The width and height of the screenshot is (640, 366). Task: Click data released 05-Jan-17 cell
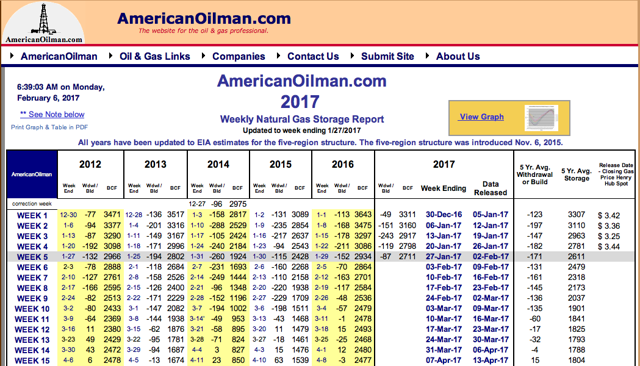(491, 215)
